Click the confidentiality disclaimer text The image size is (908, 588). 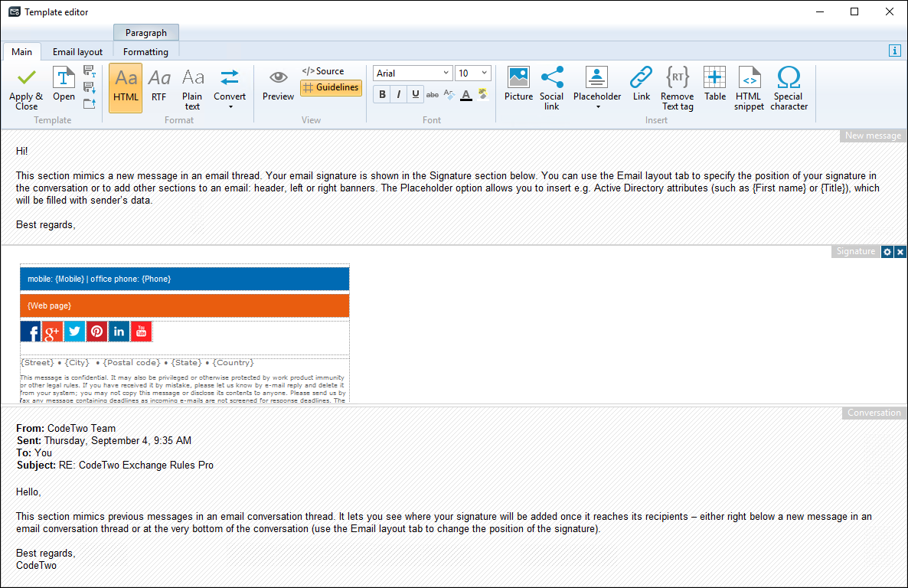[x=183, y=389]
